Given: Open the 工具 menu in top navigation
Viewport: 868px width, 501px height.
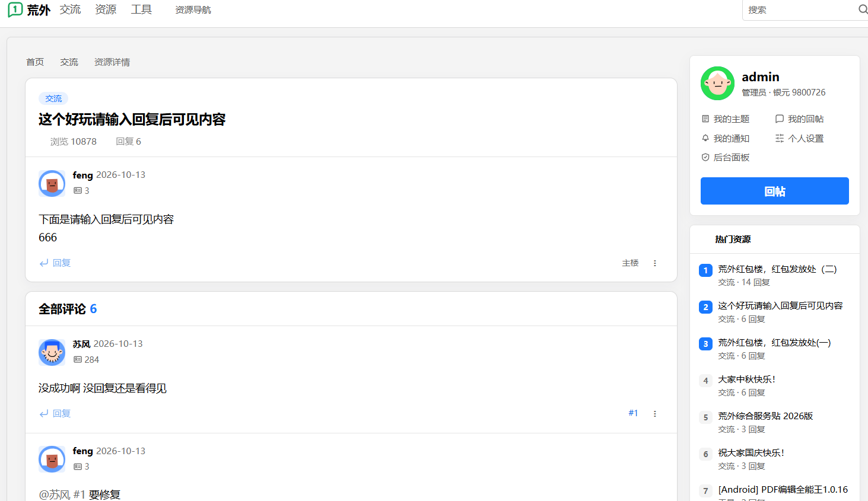Looking at the screenshot, I should 141,9.
